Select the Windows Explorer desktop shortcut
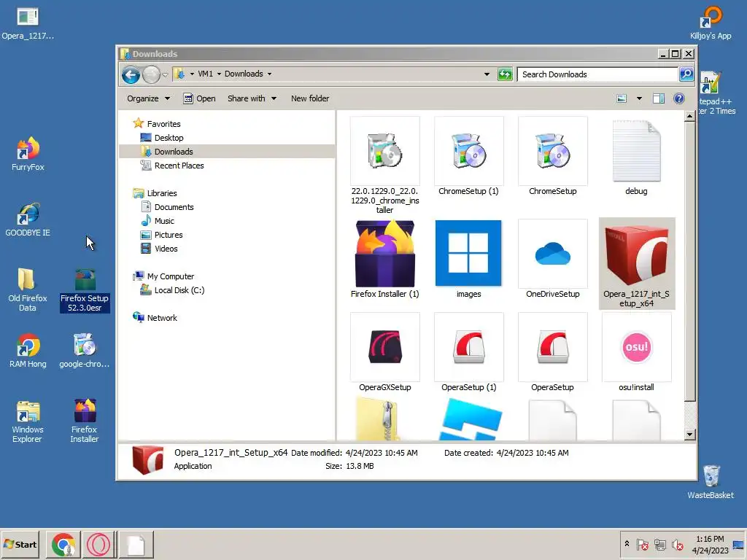This screenshot has height=560, width=747. click(x=28, y=422)
